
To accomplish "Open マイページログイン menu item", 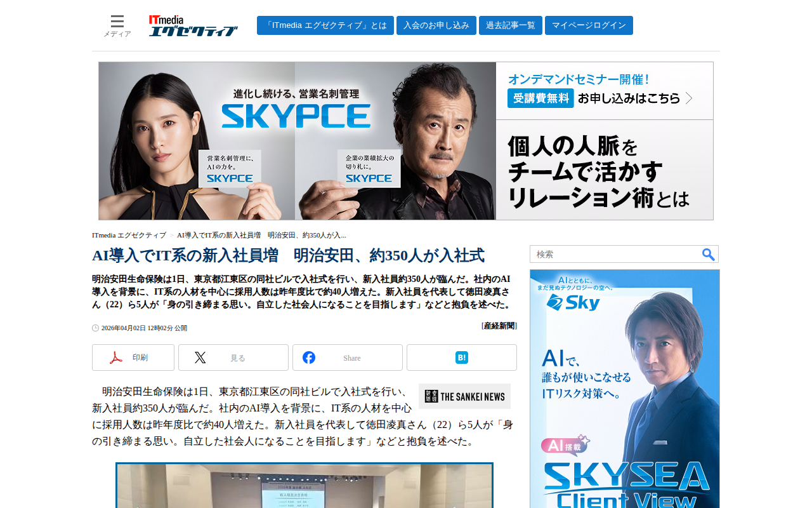I will click(589, 25).
